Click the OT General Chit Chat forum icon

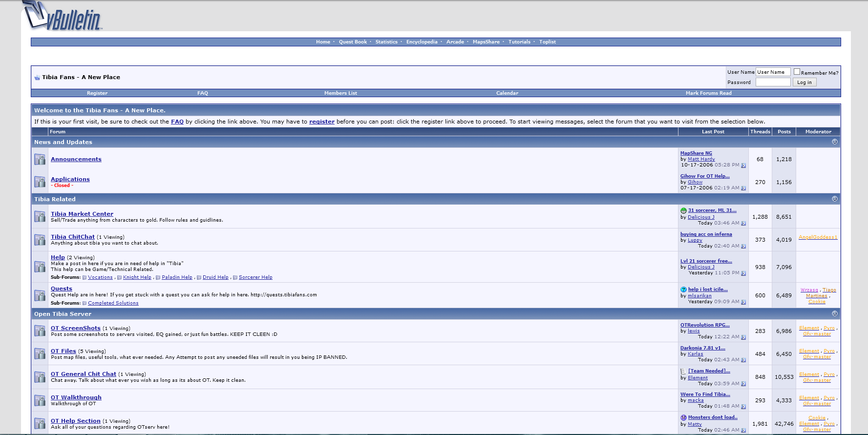pos(40,377)
